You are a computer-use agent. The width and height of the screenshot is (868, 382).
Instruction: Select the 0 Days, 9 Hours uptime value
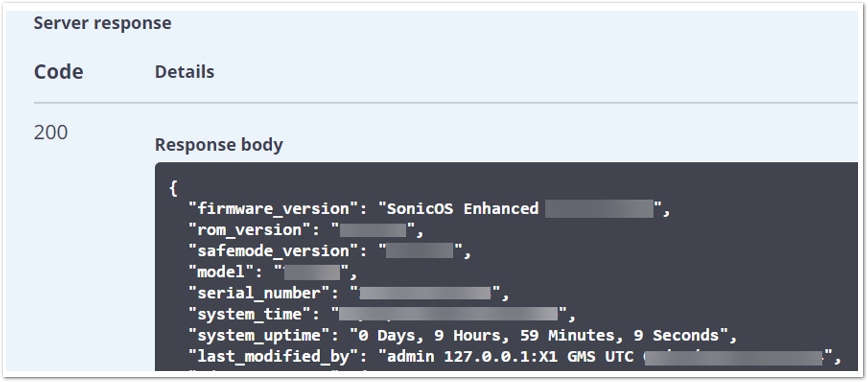(x=538, y=335)
